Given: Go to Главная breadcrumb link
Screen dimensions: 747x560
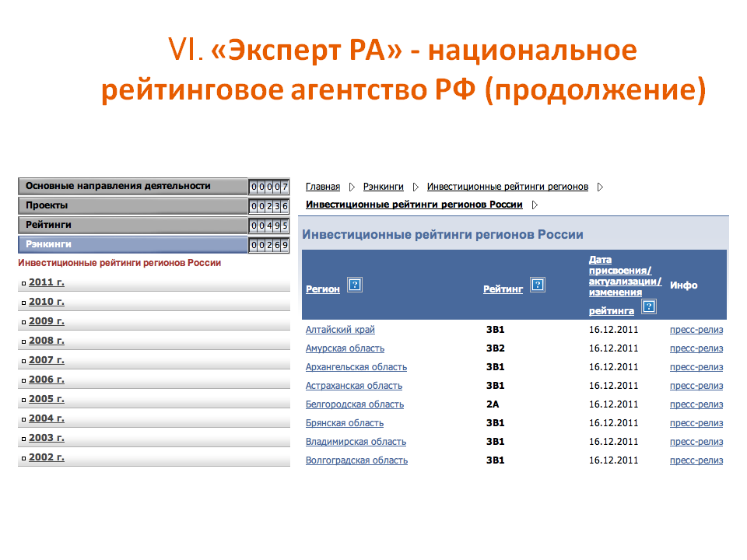Looking at the screenshot, I should pyautogui.click(x=322, y=187).
